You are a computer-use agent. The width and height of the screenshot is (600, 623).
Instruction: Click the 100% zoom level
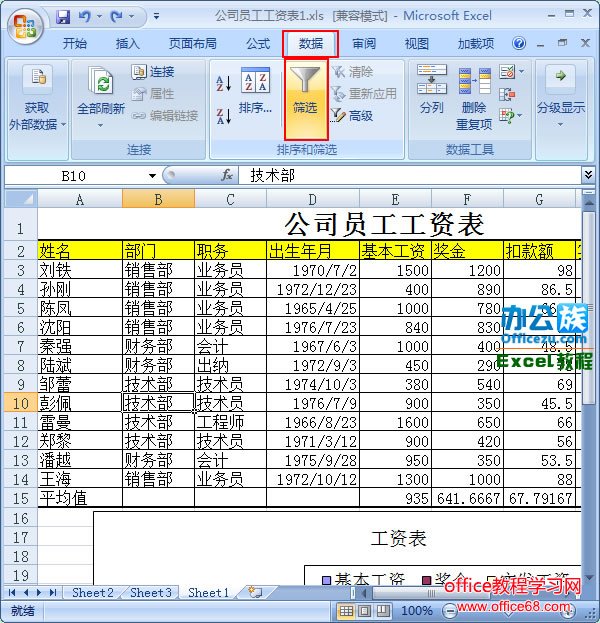pos(416,611)
